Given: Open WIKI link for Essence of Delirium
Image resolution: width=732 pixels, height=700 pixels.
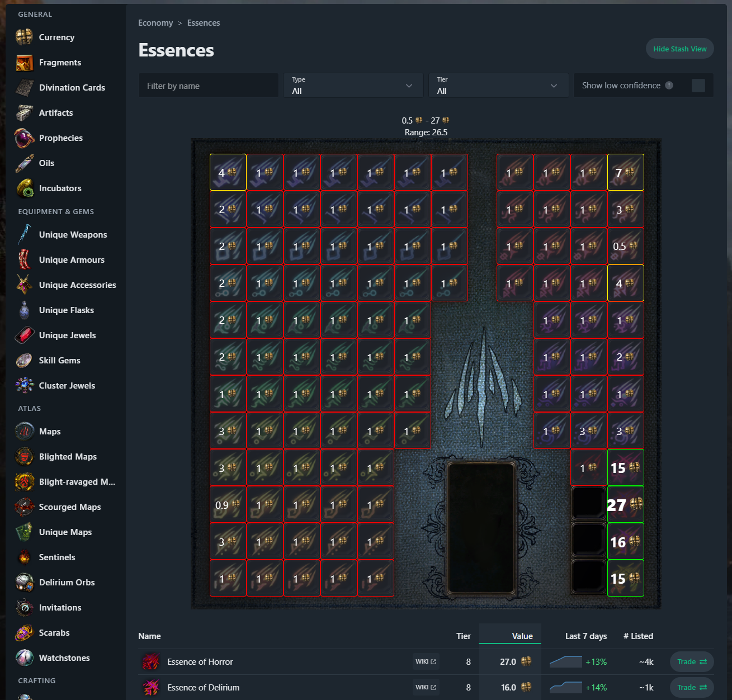Looking at the screenshot, I should [x=426, y=687].
